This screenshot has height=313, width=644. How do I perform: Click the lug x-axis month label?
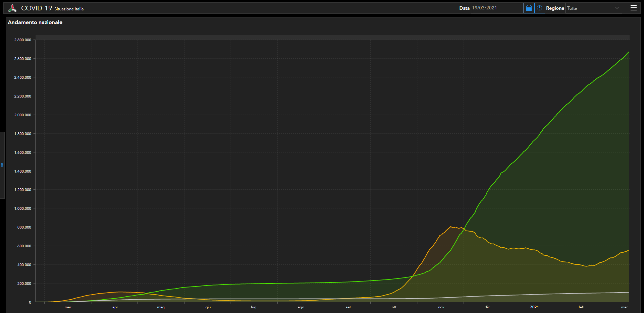point(254,307)
